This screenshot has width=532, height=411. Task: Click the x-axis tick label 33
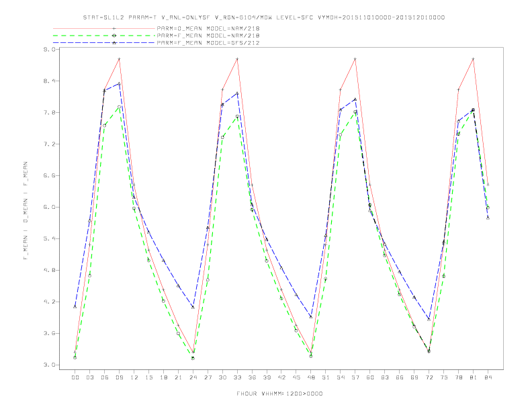tap(237, 377)
